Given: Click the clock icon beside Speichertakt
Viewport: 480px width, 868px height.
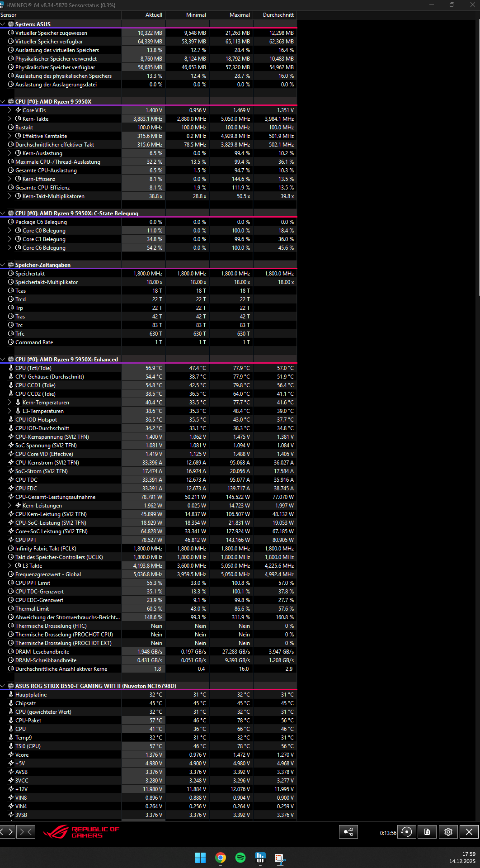Looking at the screenshot, I should tap(11, 274).
